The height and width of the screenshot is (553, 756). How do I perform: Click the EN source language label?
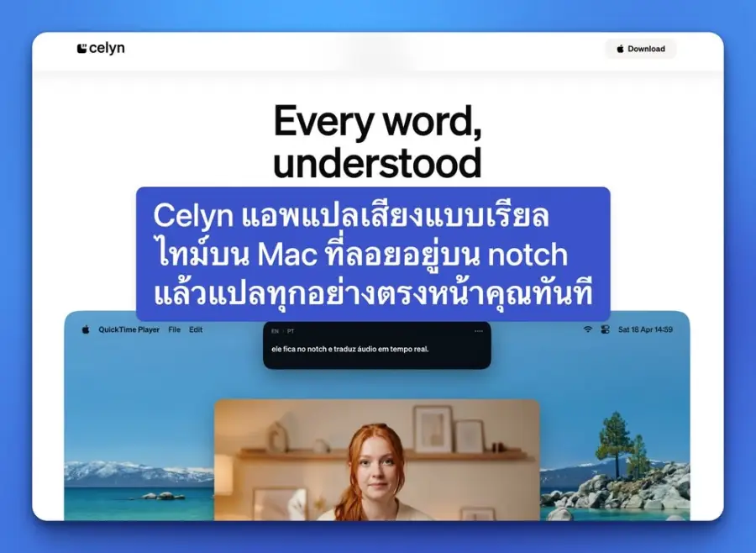tap(275, 331)
